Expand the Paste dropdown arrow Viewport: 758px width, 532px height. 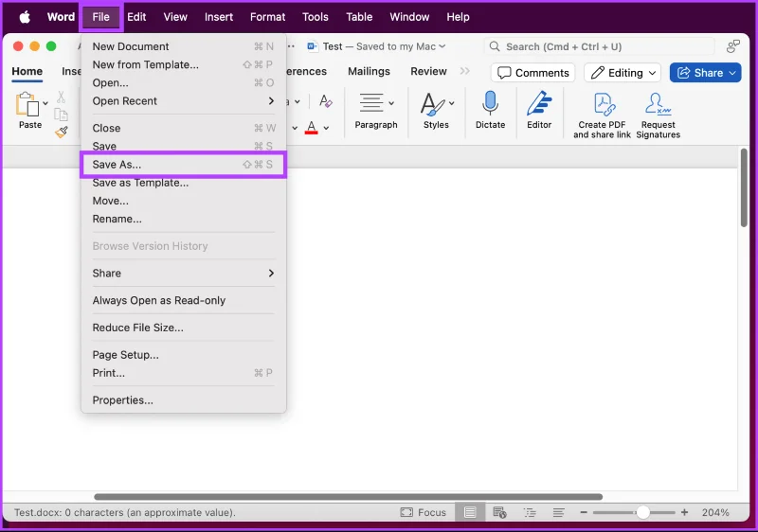(x=45, y=103)
